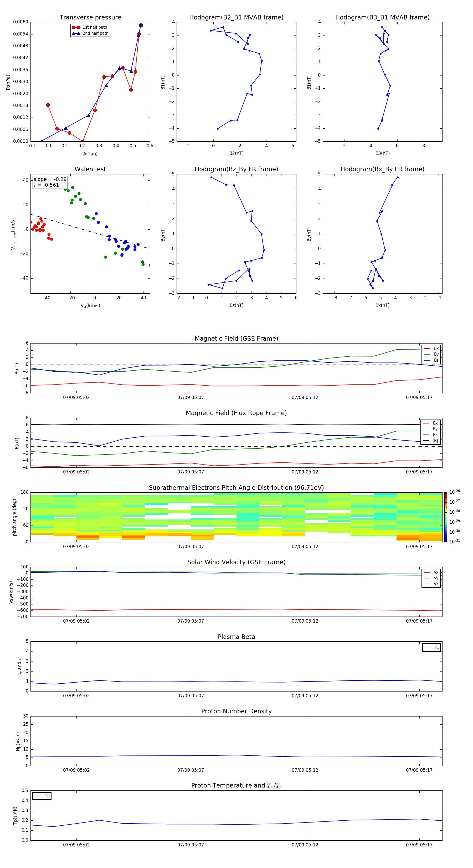Click '07/09 05:02' tick under GSE field plot
This screenshot has width=473, height=868.
pos(76,397)
